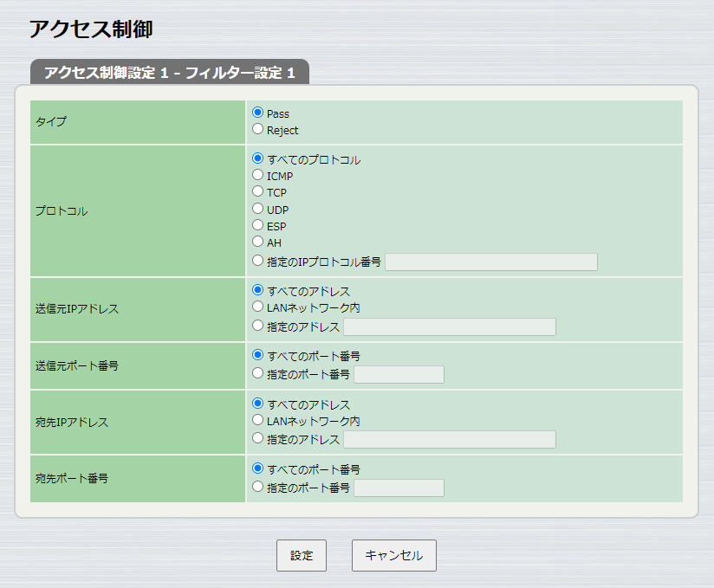Image resolution: width=714 pixels, height=588 pixels.
Task: Select the Pass type radio button
Action: tap(257, 113)
